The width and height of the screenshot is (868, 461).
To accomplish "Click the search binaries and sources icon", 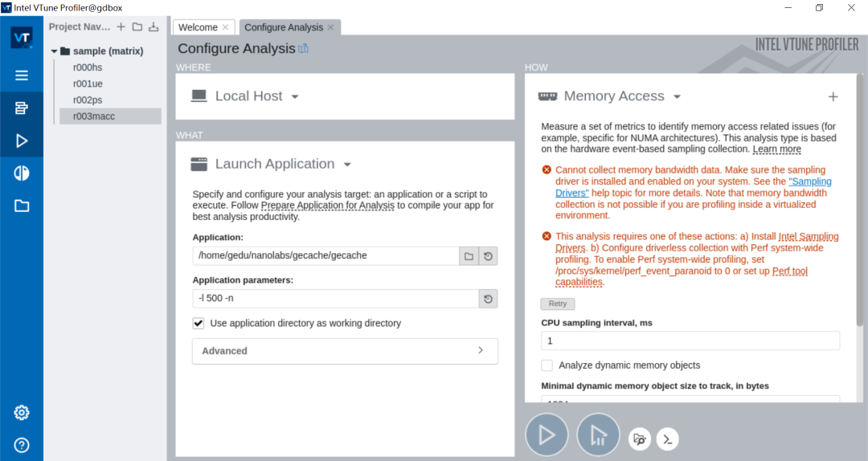I will click(640, 439).
